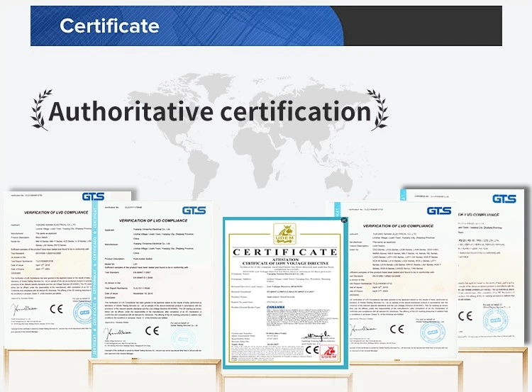The width and height of the screenshot is (532, 392).
Task: Click the CE mark on far-left certificate
Action: 56,309
